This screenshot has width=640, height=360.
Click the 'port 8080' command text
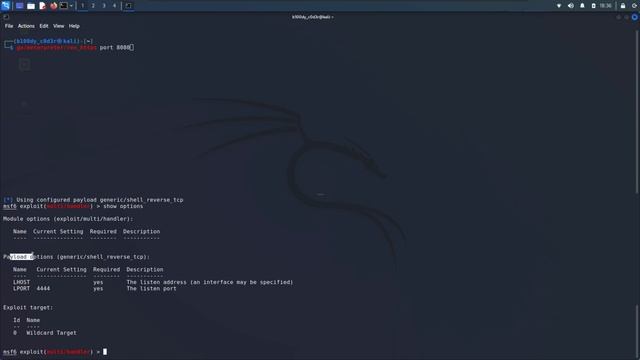[x=115, y=48]
